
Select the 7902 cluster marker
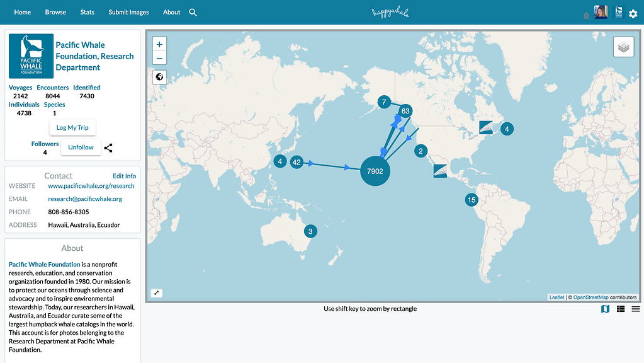click(375, 171)
